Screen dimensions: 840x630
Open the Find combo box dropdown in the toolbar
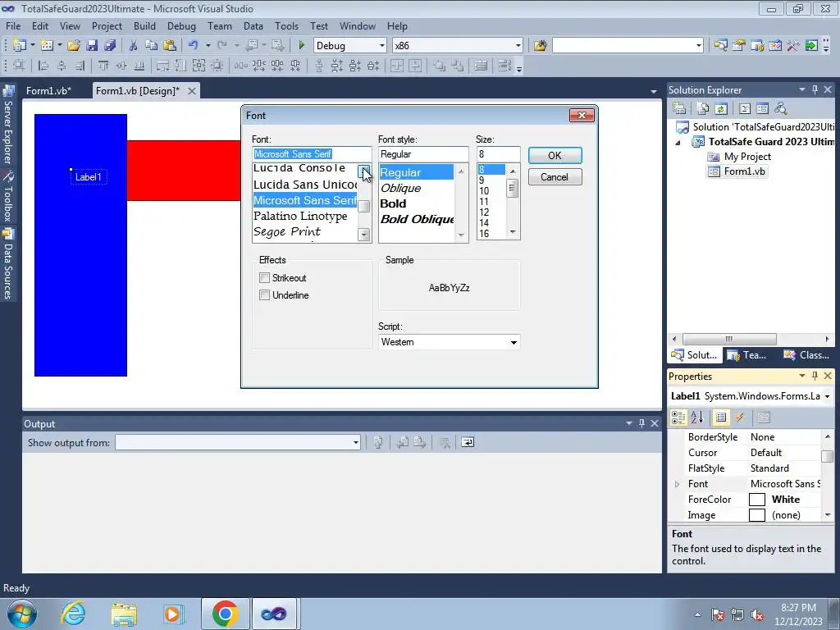(699, 46)
